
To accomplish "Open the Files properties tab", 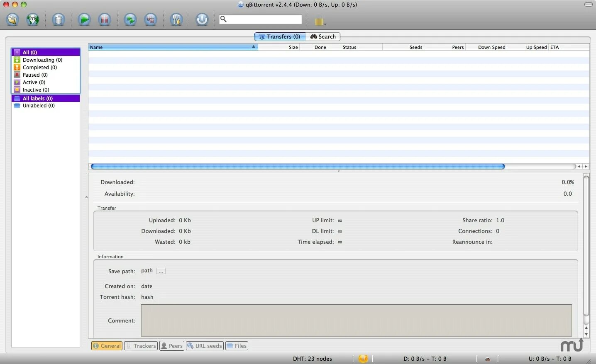I will click(237, 346).
